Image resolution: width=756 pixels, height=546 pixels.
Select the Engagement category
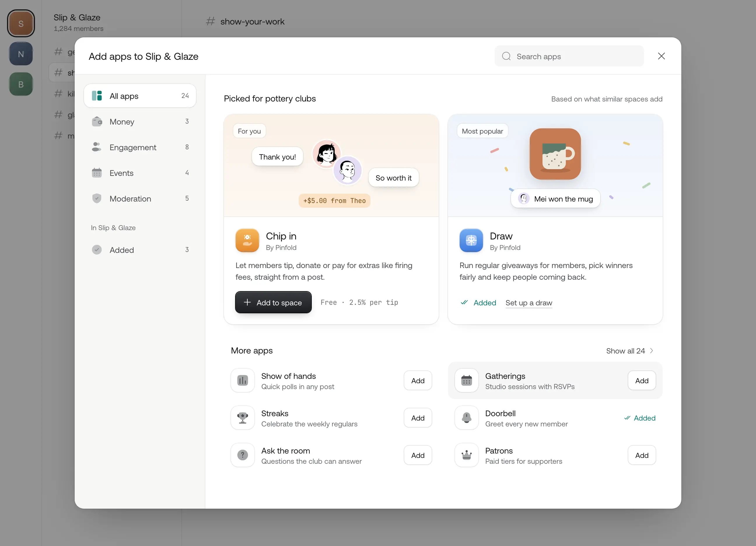140,147
